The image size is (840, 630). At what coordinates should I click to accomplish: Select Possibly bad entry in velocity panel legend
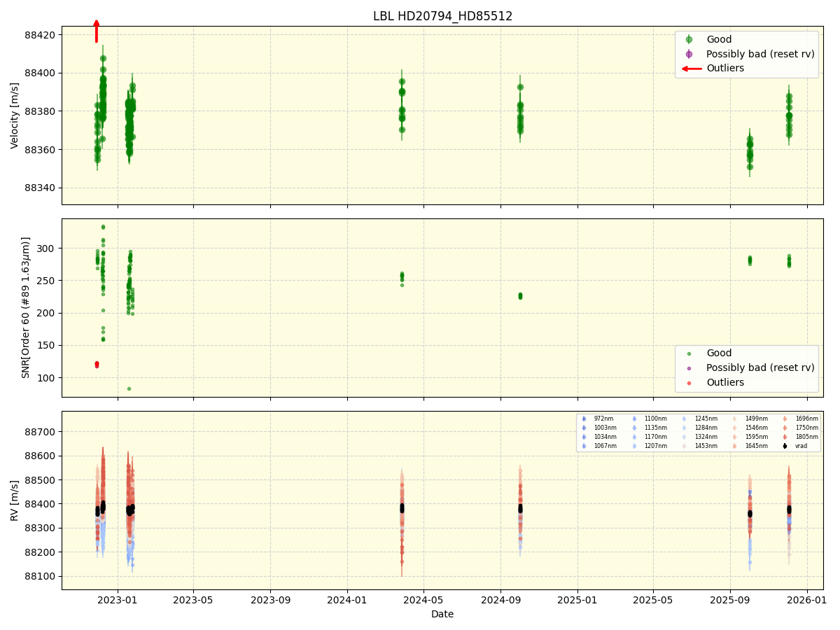pyautogui.click(x=748, y=54)
